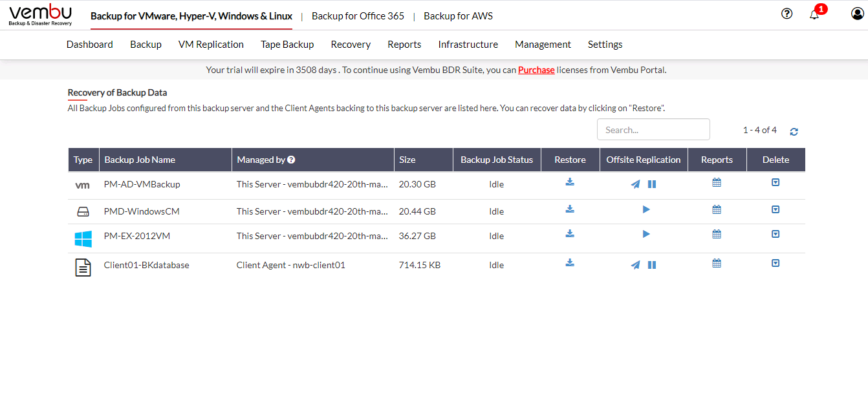Click the 1 - 4 of 4 pager text
868x400 pixels.
tap(760, 130)
